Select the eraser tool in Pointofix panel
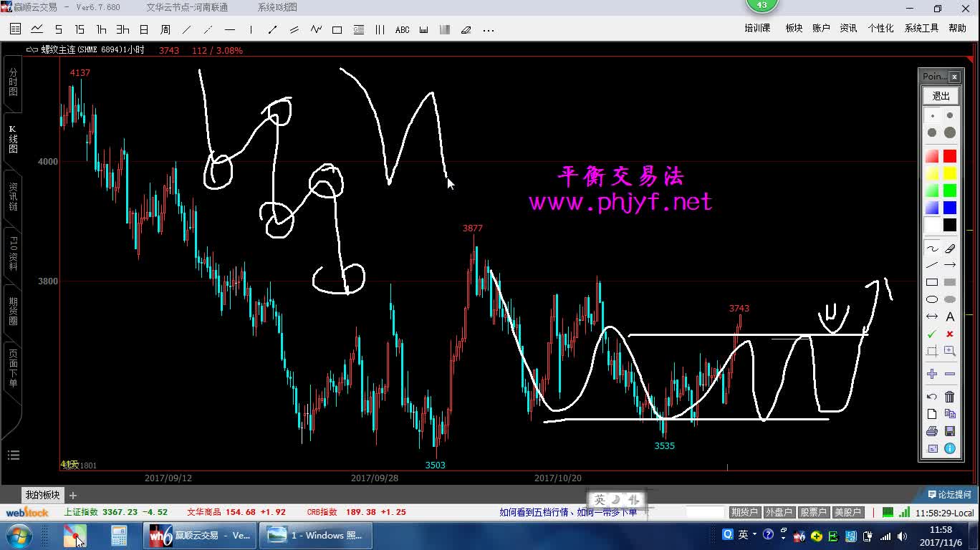The image size is (980, 550). click(x=950, y=249)
